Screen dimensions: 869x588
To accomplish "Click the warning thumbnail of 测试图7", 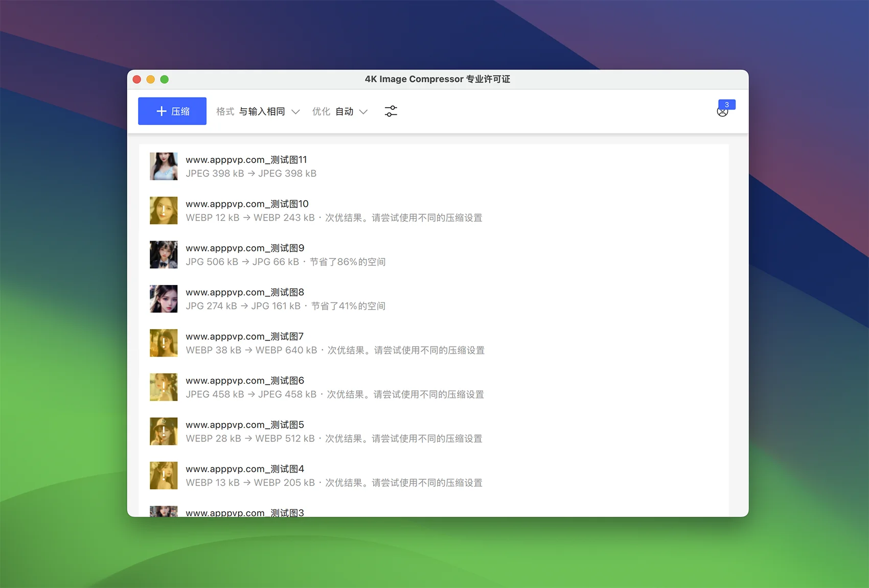I will coord(164,343).
